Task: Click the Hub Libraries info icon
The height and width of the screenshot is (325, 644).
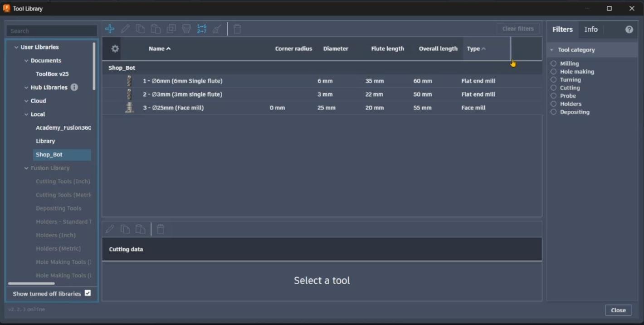Action: click(74, 87)
